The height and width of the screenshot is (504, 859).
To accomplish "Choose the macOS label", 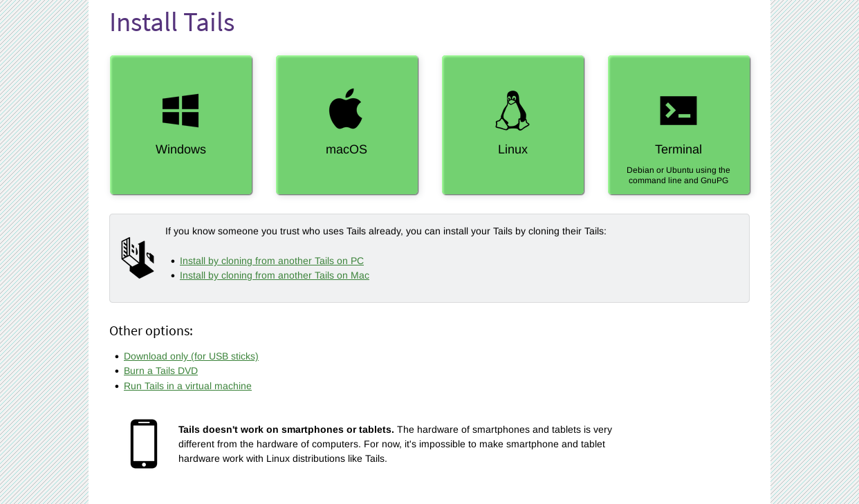I will click(x=347, y=149).
